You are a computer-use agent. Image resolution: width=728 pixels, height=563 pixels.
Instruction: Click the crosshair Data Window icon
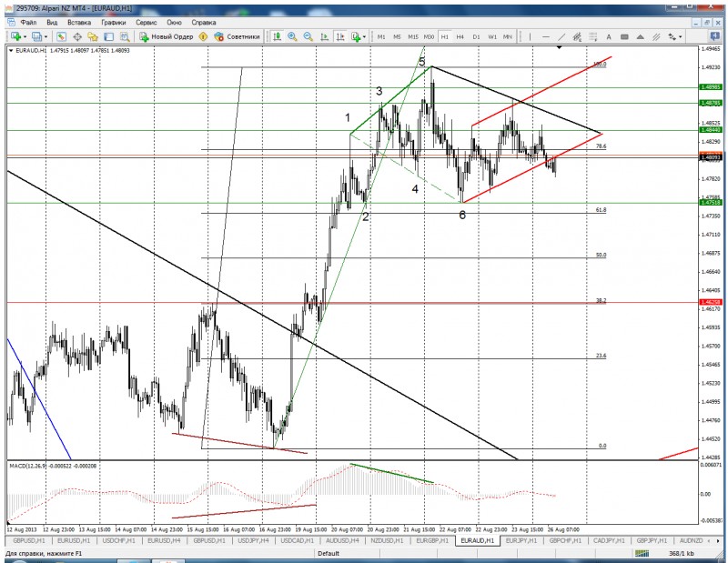pos(78,36)
